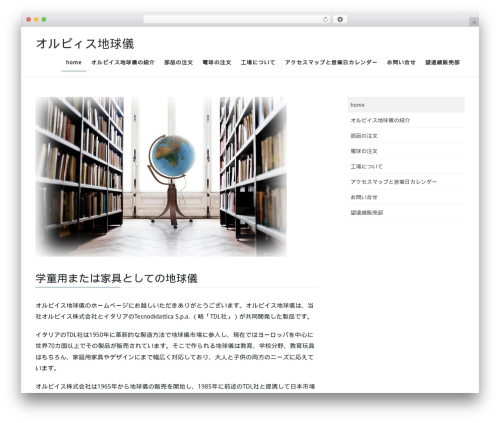The width and height of the screenshot is (500, 423).
Task: Open アクセスマップと営業日カレンダー in top navigation
Action: pyautogui.click(x=331, y=62)
